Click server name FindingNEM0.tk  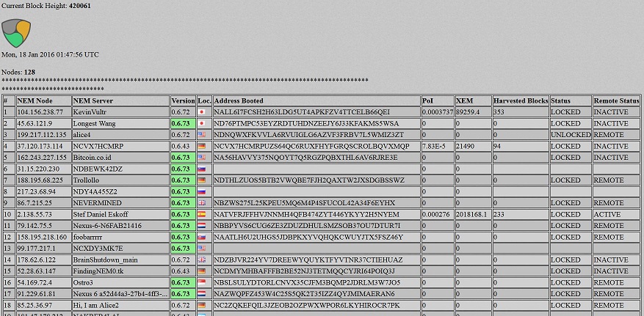pos(98,271)
